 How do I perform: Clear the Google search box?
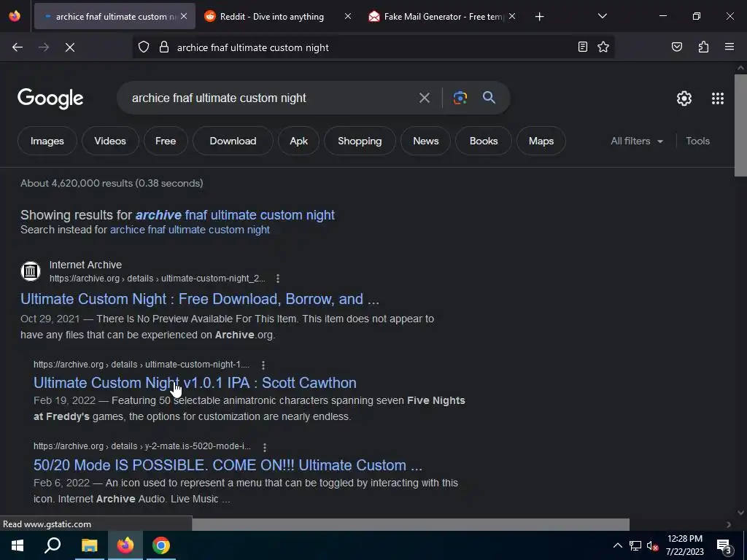(424, 98)
